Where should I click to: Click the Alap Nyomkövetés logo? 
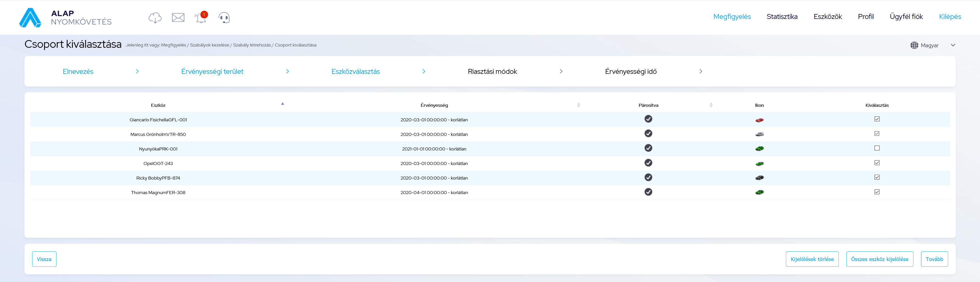coord(65,18)
